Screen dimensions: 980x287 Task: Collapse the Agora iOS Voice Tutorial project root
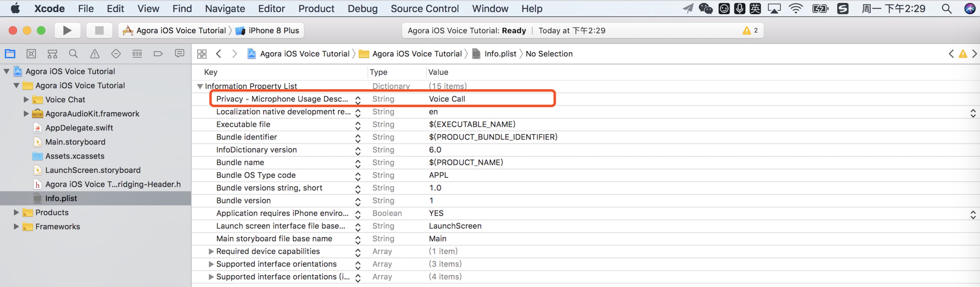click(6, 71)
